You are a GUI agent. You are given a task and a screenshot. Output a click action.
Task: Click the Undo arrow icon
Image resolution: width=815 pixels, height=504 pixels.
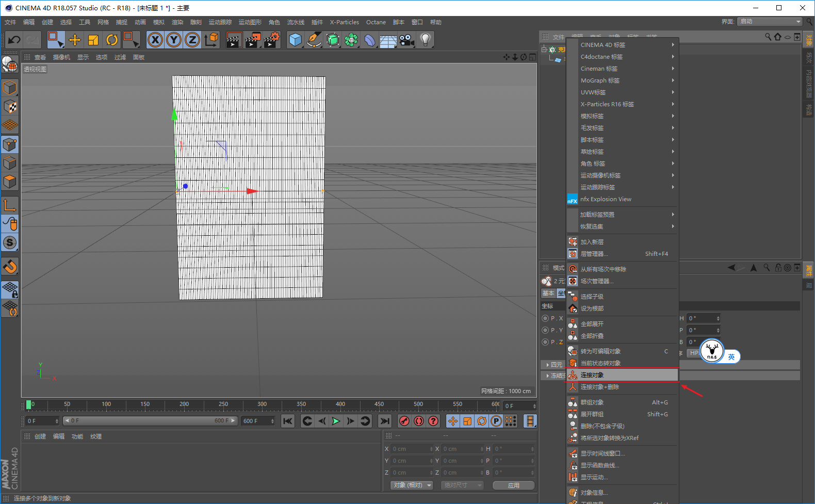[14, 40]
